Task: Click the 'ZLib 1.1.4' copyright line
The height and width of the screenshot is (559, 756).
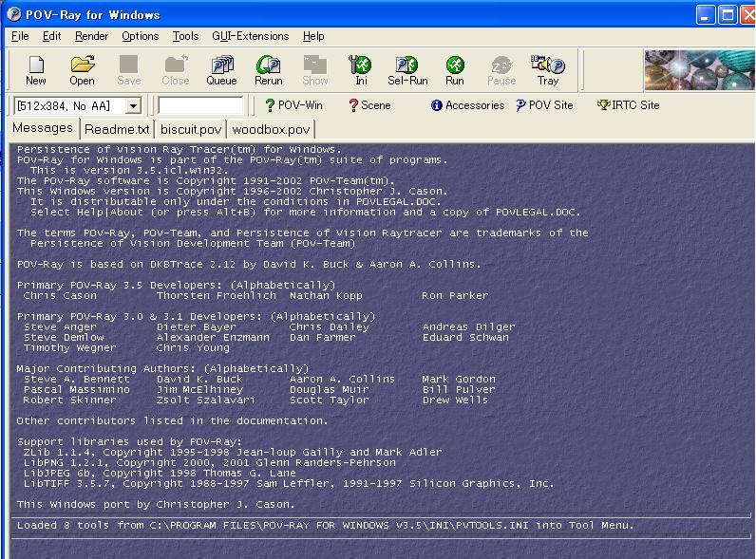Action: (x=233, y=452)
